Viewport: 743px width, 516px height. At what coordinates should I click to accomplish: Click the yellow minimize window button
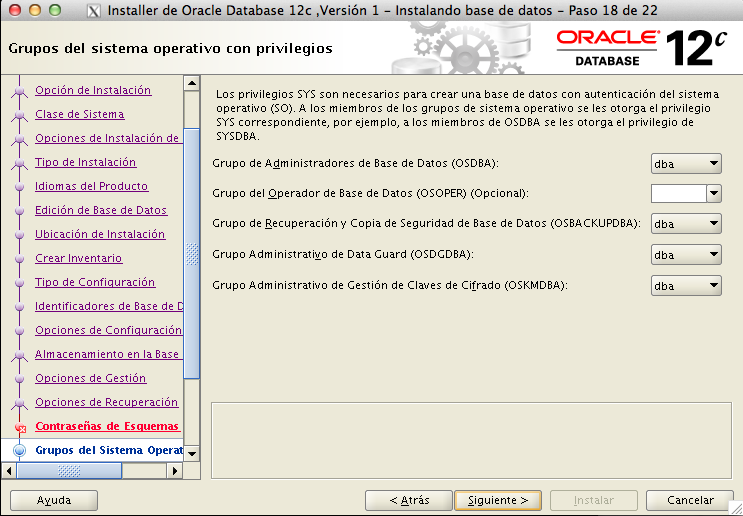(x=35, y=10)
